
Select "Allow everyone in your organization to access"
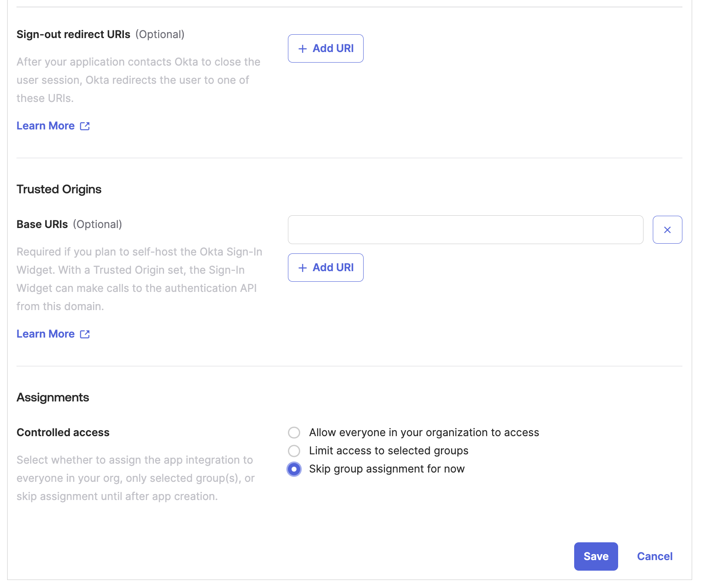294,432
